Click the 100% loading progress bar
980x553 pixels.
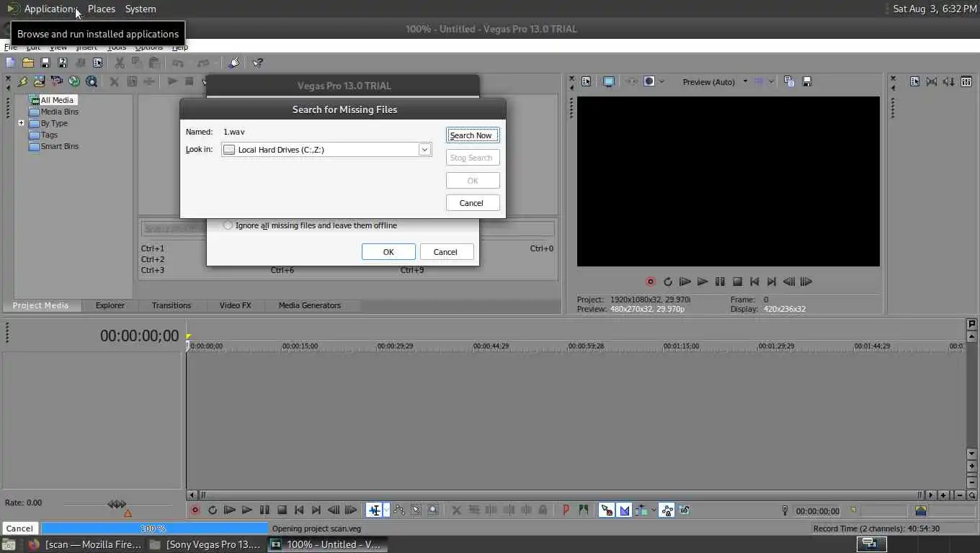(153, 529)
